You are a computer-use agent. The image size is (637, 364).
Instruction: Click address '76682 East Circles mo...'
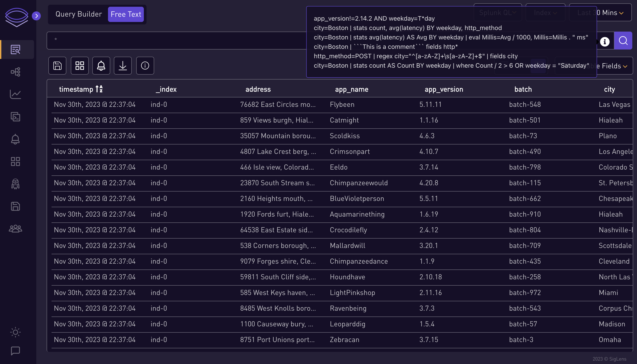(x=278, y=105)
